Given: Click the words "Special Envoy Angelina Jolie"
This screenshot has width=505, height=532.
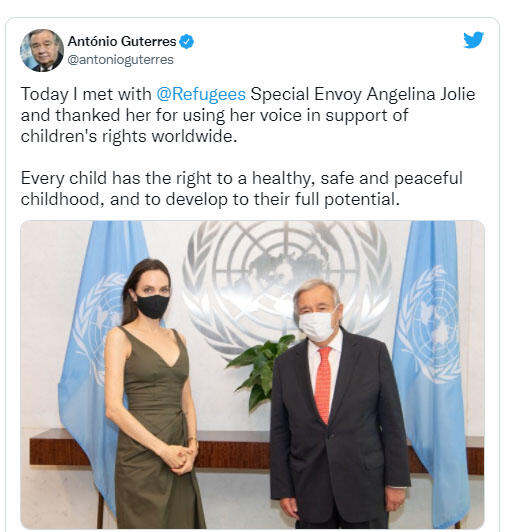Looking at the screenshot, I should click(363, 94).
